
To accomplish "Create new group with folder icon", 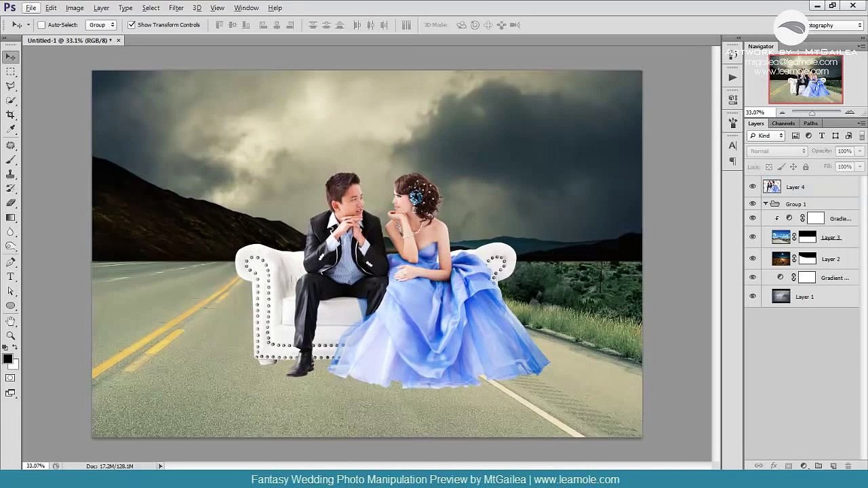I will 818,466.
